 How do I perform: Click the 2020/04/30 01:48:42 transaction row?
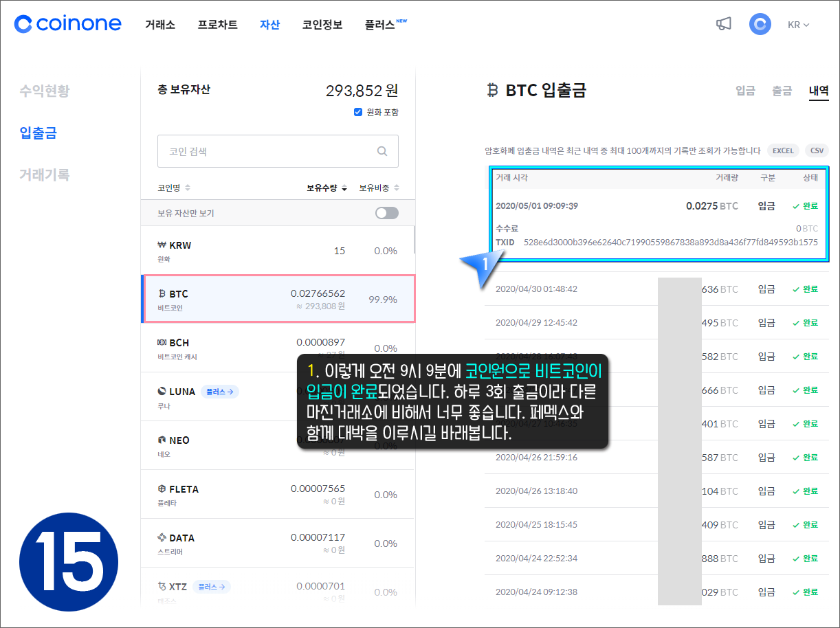point(656,289)
